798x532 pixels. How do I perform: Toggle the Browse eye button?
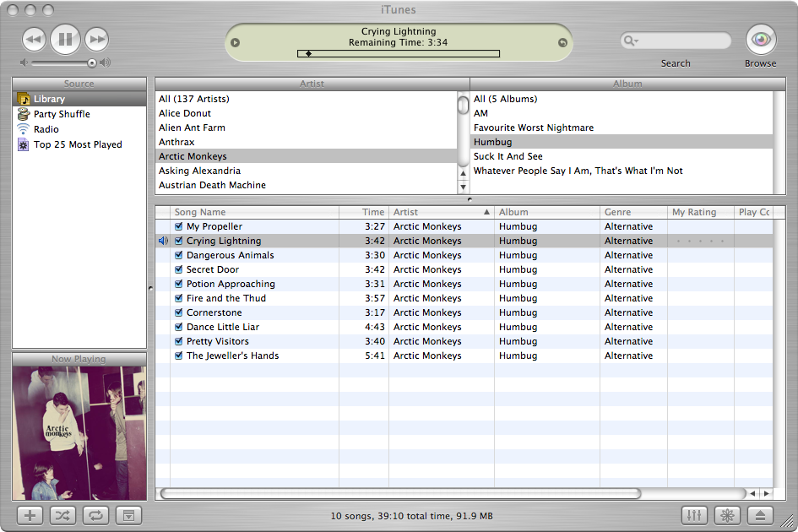click(x=761, y=39)
